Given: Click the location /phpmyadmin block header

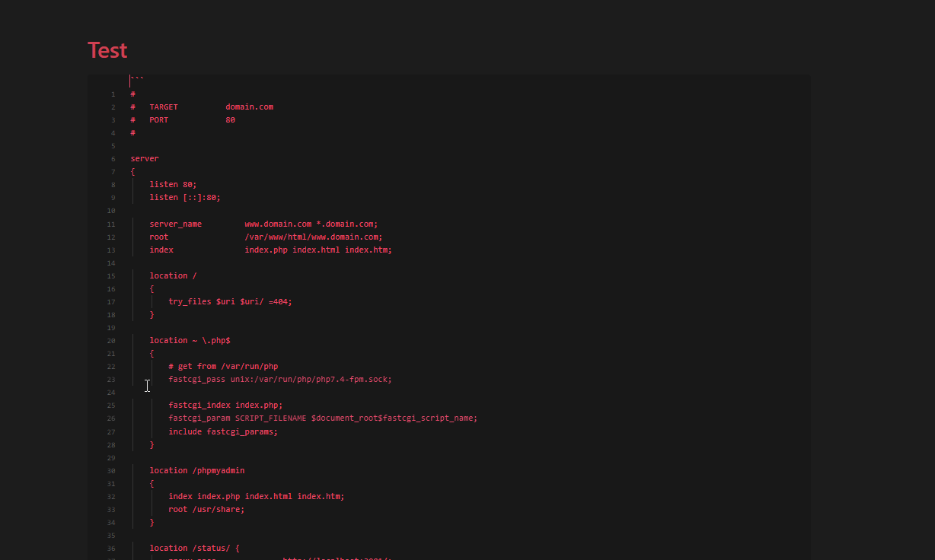Looking at the screenshot, I should (197, 470).
